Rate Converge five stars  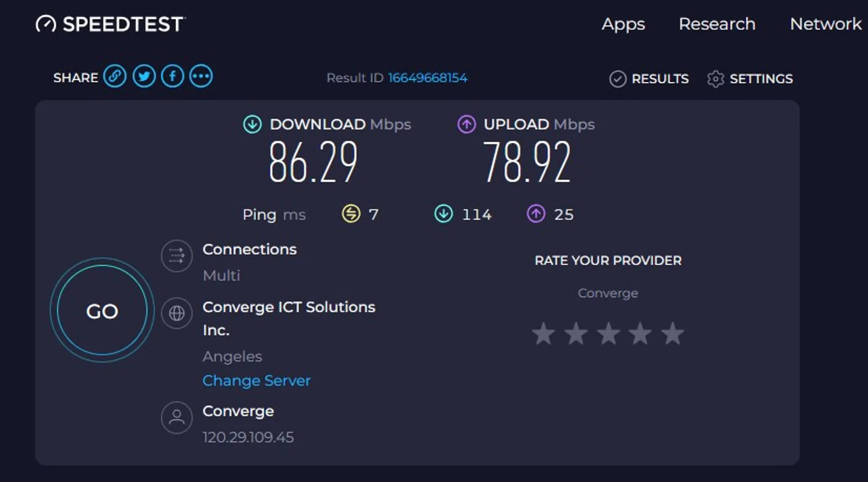pos(672,334)
